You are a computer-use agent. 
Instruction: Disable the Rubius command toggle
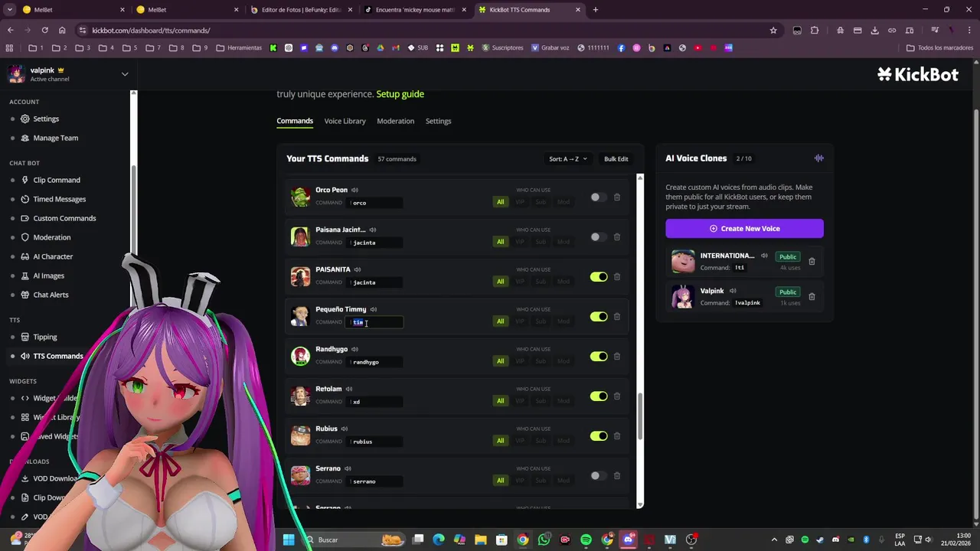599,436
